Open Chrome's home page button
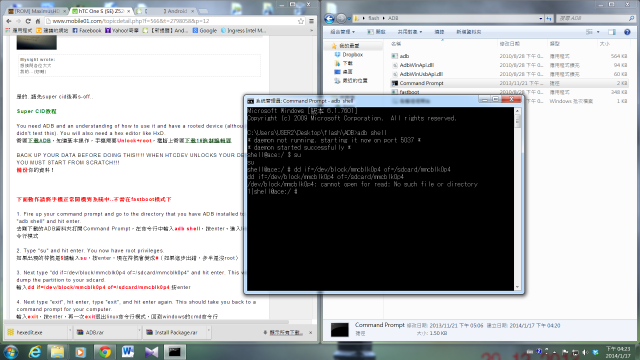The width and height of the screenshot is (640, 360). (x=38, y=21)
